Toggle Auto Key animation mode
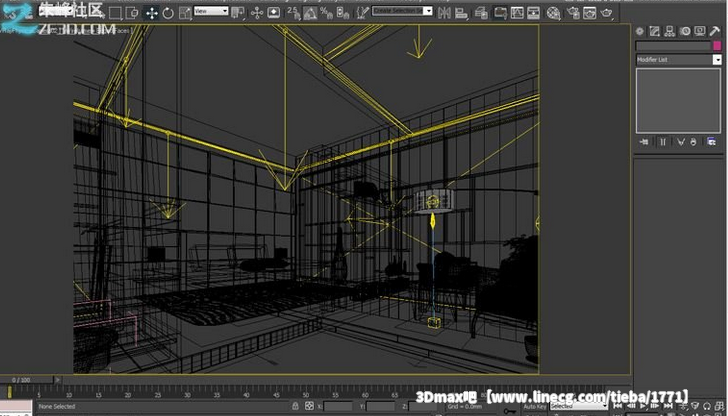This screenshot has width=728, height=416. (533, 407)
